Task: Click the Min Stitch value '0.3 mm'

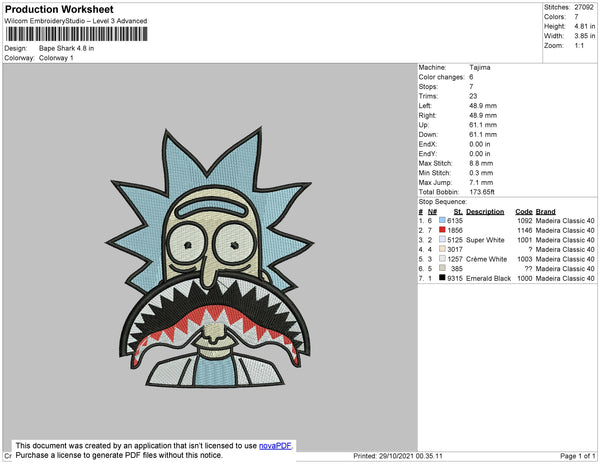Action: point(481,173)
